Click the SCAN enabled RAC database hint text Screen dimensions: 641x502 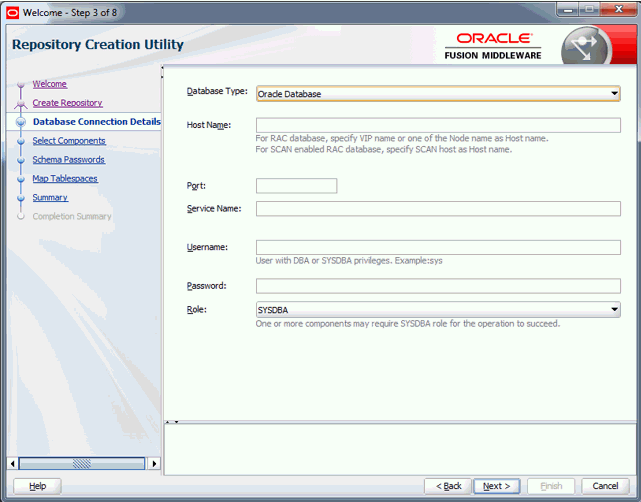384,149
